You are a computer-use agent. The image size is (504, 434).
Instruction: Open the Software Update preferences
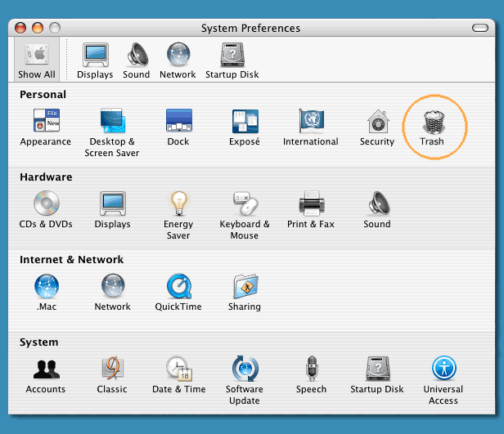tap(245, 380)
